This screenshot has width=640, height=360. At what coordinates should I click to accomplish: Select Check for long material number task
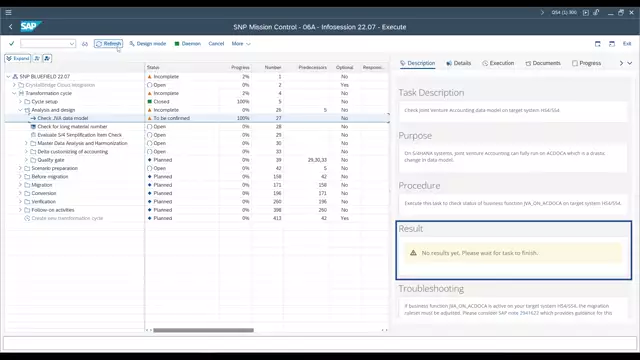[x=72, y=127]
